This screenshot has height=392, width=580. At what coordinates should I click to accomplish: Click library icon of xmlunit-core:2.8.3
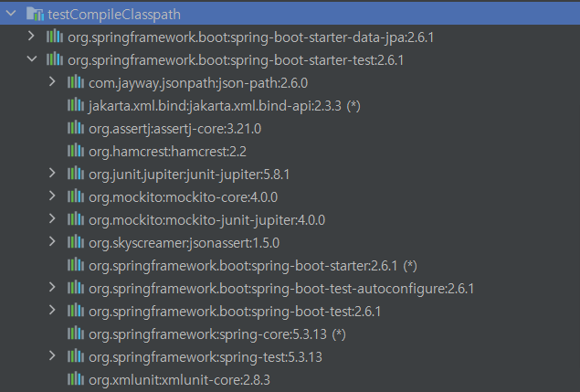click(76, 379)
